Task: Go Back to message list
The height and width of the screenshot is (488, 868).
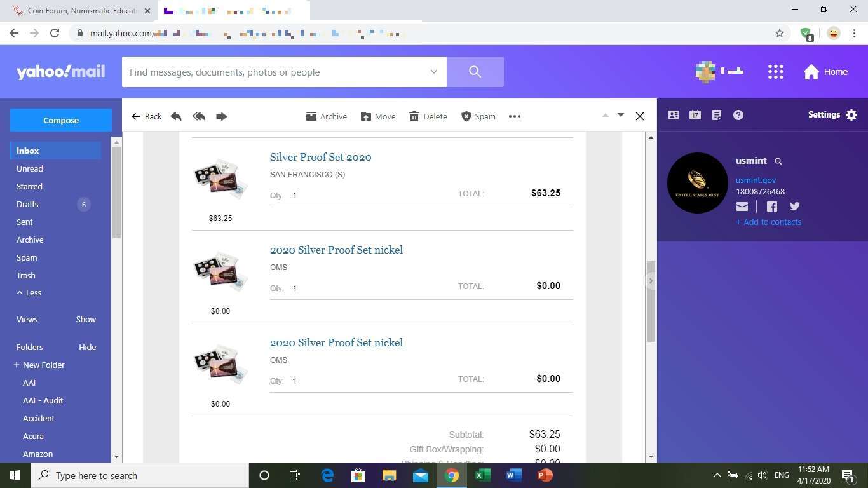Action: [x=147, y=116]
